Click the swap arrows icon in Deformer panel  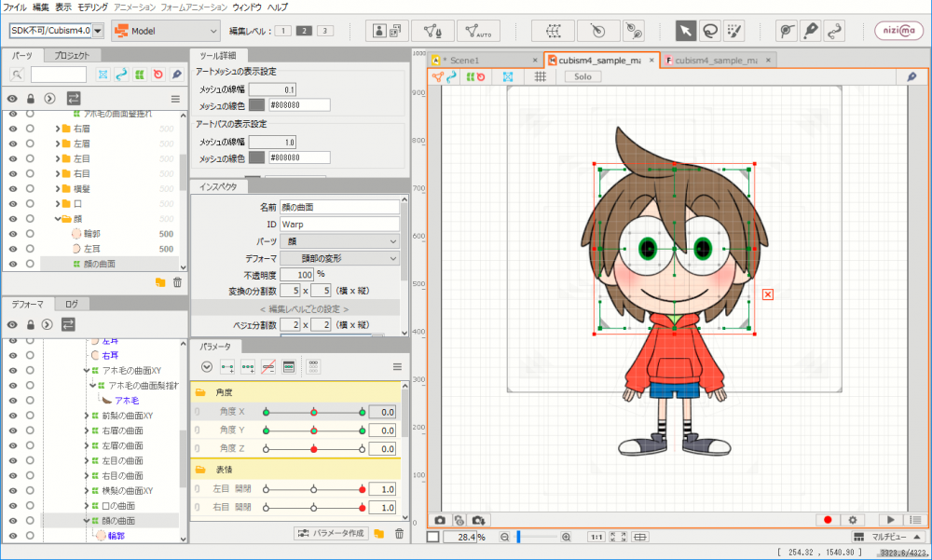68,324
